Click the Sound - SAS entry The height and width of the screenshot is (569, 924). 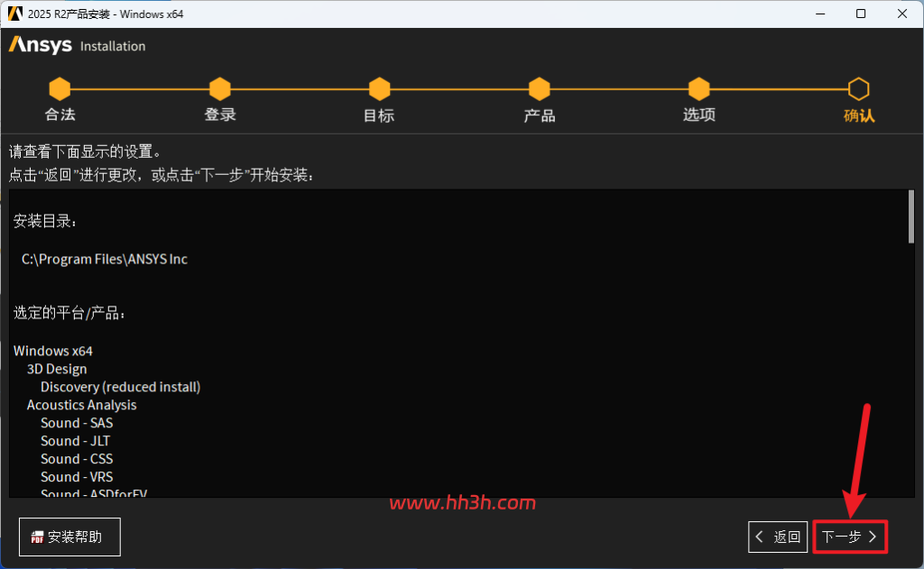[x=77, y=423]
